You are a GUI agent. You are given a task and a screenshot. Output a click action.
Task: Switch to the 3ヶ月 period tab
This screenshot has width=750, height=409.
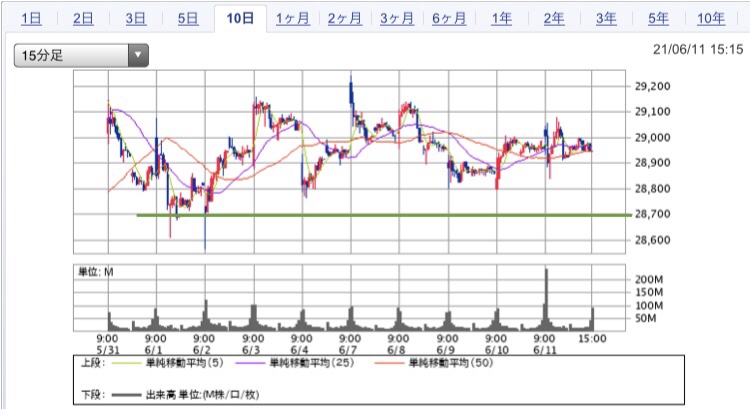397,19
